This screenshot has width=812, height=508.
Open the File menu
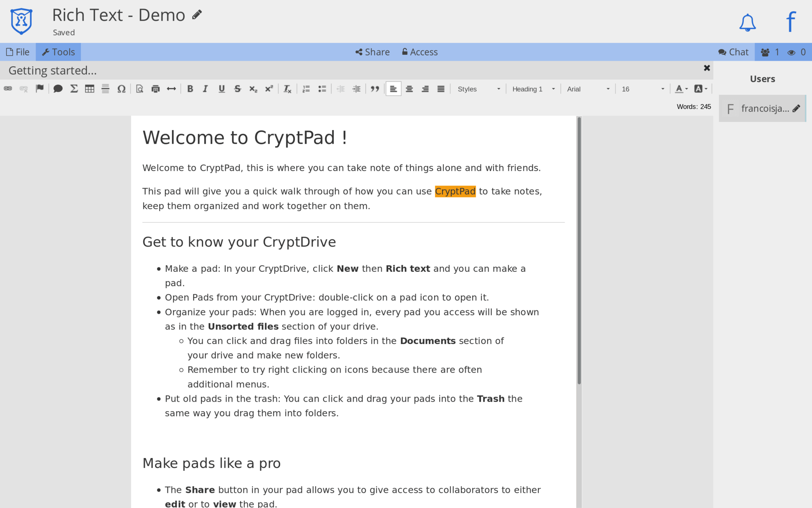point(17,52)
